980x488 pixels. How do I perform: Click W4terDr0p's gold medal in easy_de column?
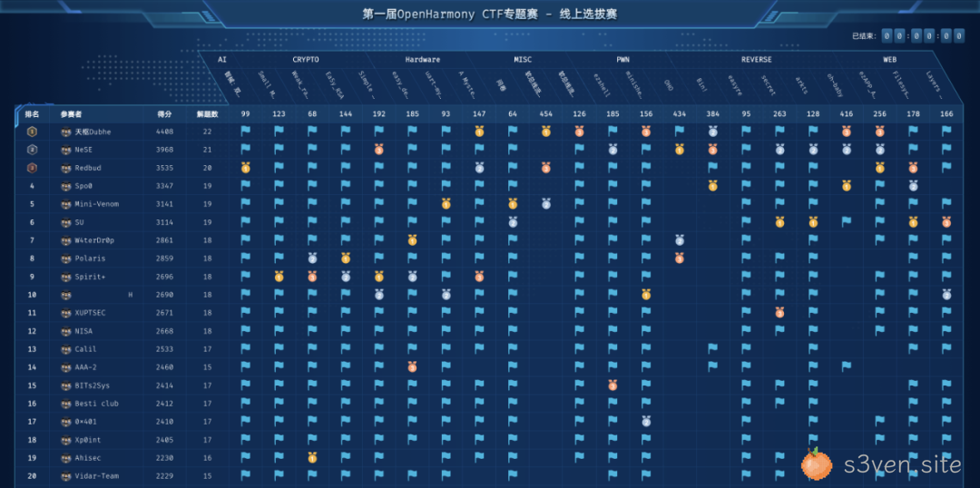(x=413, y=240)
